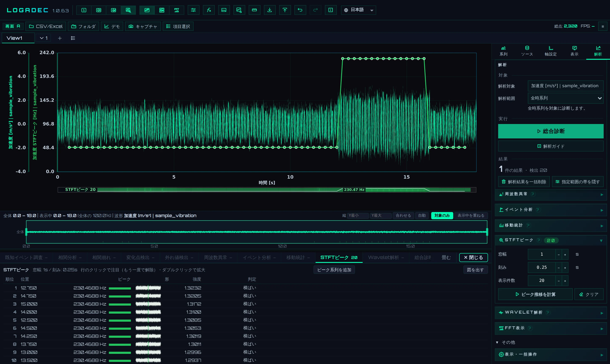Select the ruler measure tool
Image resolution: width=610 pixels, height=364 pixels.
[x=254, y=10]
